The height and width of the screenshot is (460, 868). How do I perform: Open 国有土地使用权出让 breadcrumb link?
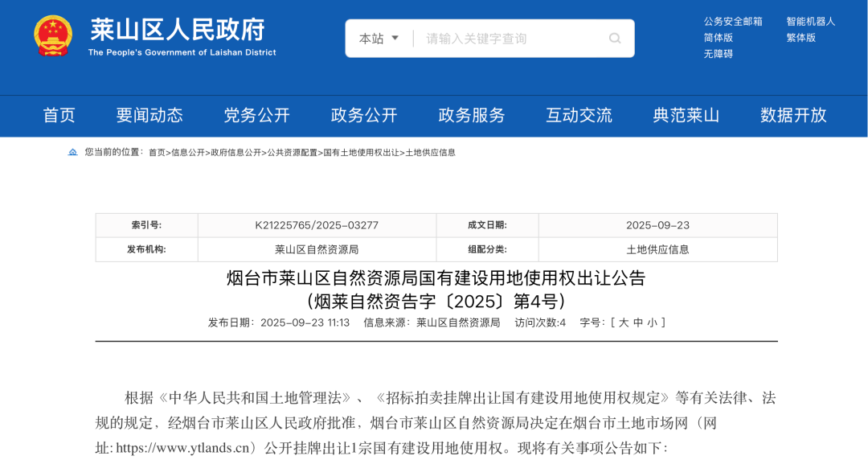point(361,153)
